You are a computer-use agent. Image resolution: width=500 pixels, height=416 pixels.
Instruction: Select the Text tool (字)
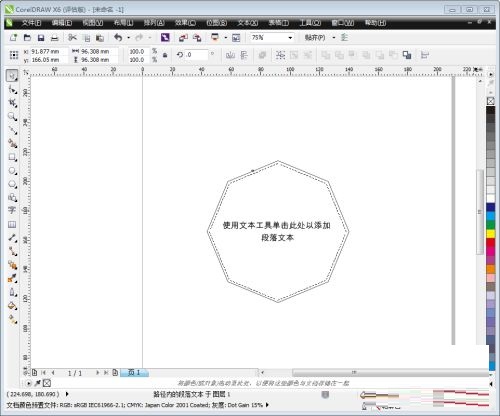tap(12, 210)
